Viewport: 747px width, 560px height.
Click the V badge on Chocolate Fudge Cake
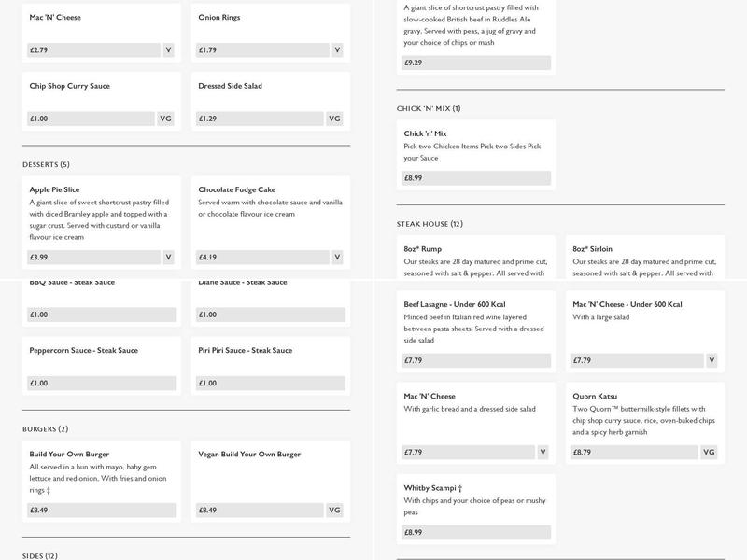tap(337, 258)
